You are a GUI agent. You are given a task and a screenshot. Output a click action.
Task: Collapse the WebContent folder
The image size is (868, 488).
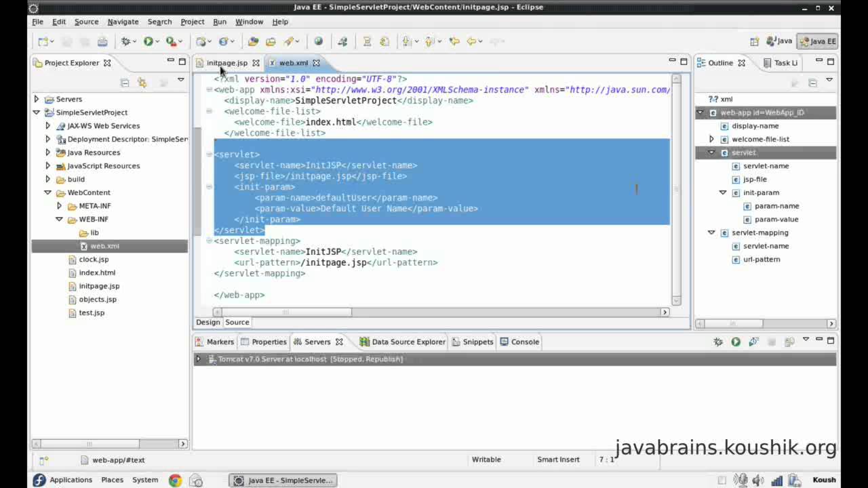point(47,192)
